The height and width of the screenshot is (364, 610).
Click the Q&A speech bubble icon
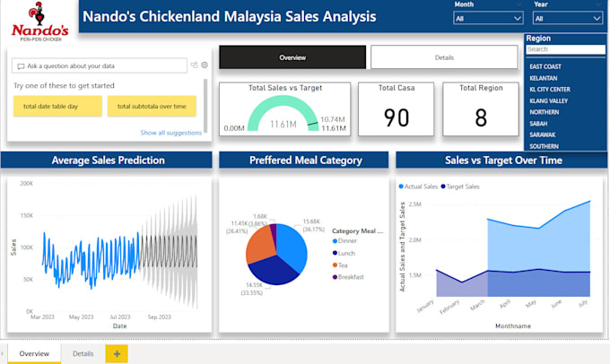(x=21, y=66)
